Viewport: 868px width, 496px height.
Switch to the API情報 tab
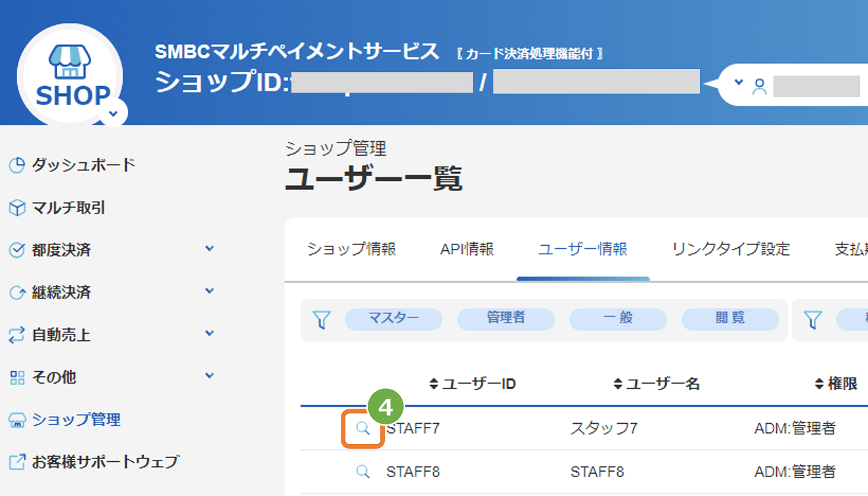[467, 250]
